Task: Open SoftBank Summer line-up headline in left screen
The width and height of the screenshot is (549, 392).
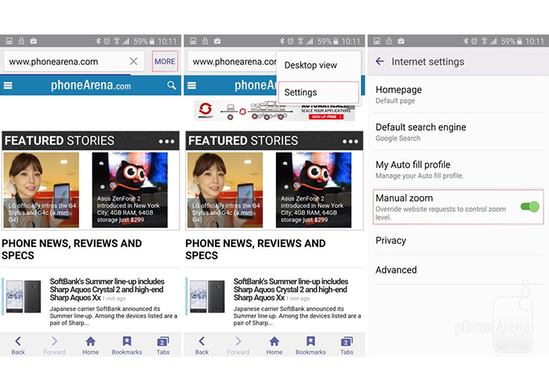Action: pyautogui.click(x=107, y=289)
